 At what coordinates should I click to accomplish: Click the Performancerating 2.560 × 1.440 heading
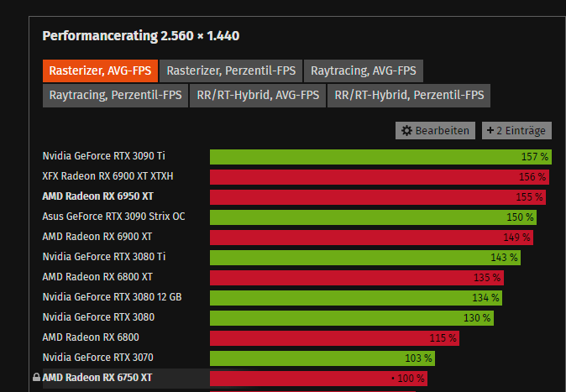[141, 36]
